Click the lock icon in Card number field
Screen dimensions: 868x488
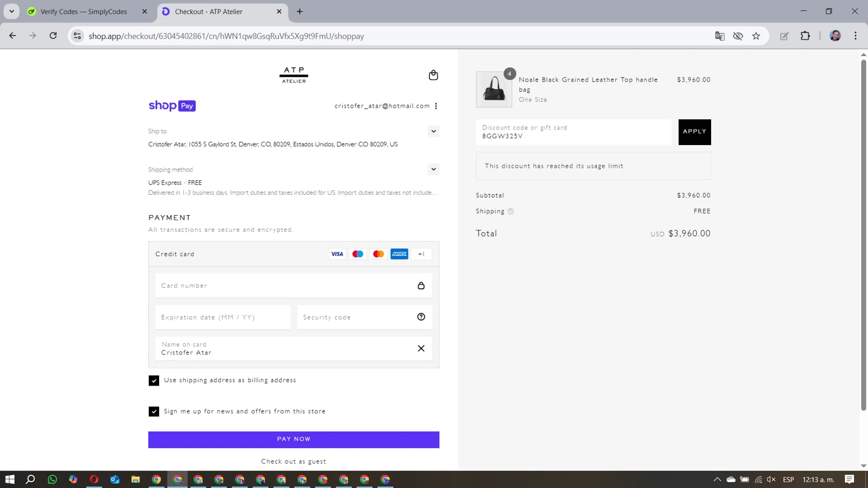421,286
